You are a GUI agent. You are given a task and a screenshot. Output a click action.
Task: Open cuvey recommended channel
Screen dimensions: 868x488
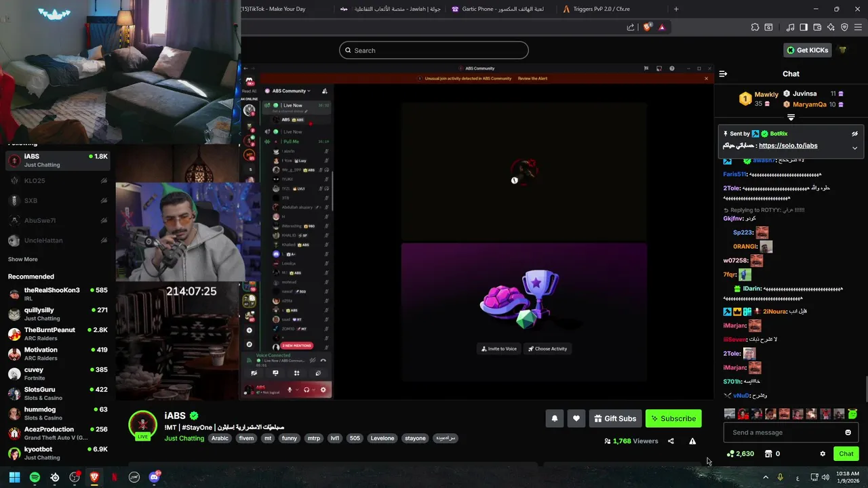58,373
